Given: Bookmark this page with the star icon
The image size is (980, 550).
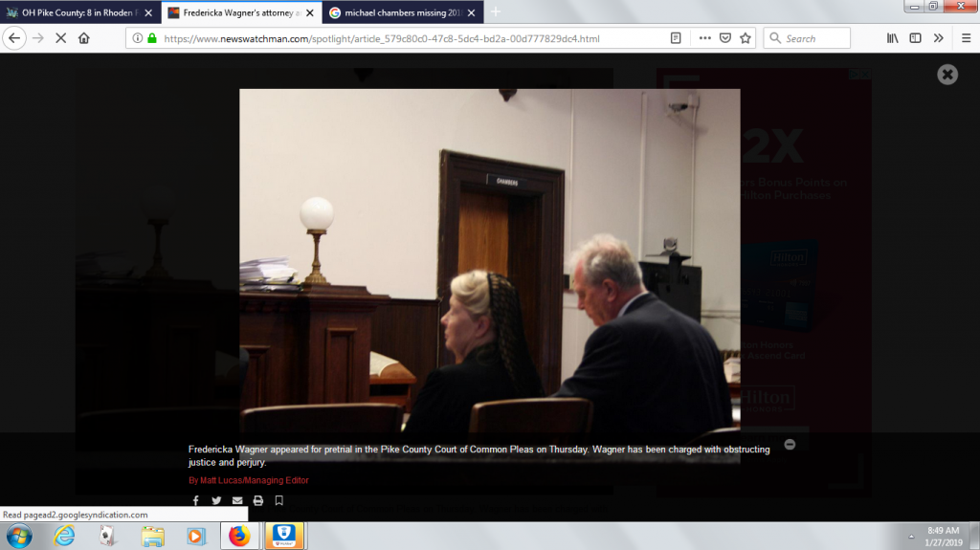Looking at the screenshot, I should point(746,38).
